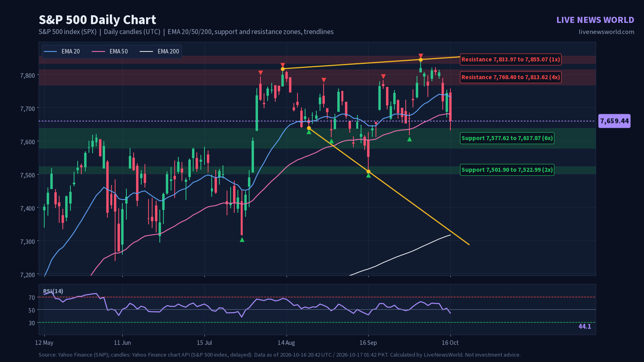Click the RSI(14) panel label
Viewport: 644px width, 362px height.
pyautogui.click(x=53, y=291)
